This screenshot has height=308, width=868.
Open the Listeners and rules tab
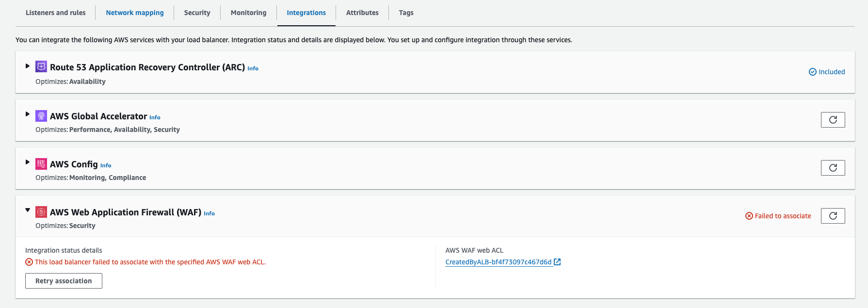pyautogui.click(x=55, y=13)
